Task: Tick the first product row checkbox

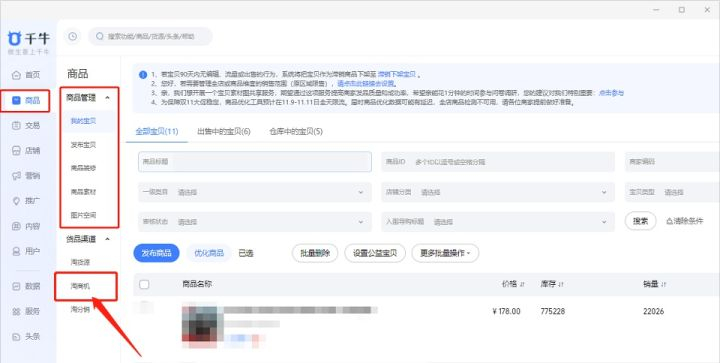Action: (x=145, y=307)
